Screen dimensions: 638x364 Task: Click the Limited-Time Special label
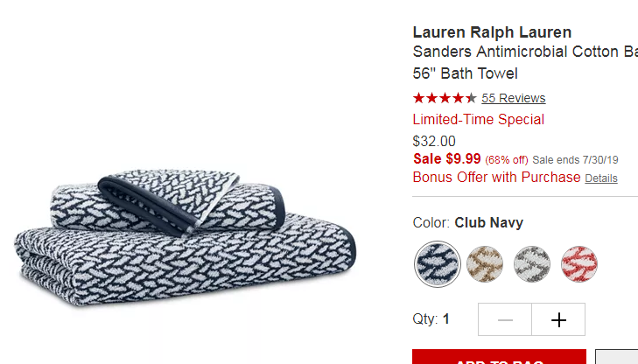pyautogui.click(x=478, y=120)
